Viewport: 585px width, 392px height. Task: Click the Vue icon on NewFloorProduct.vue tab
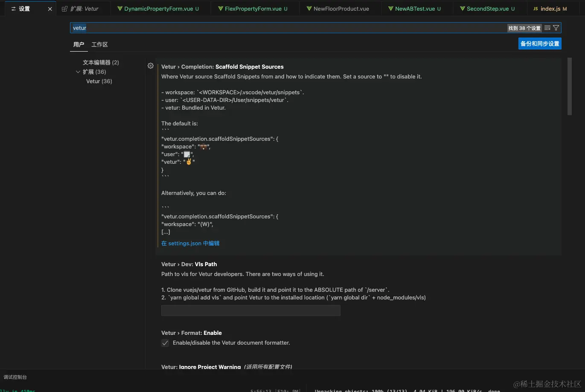point(309,9)
